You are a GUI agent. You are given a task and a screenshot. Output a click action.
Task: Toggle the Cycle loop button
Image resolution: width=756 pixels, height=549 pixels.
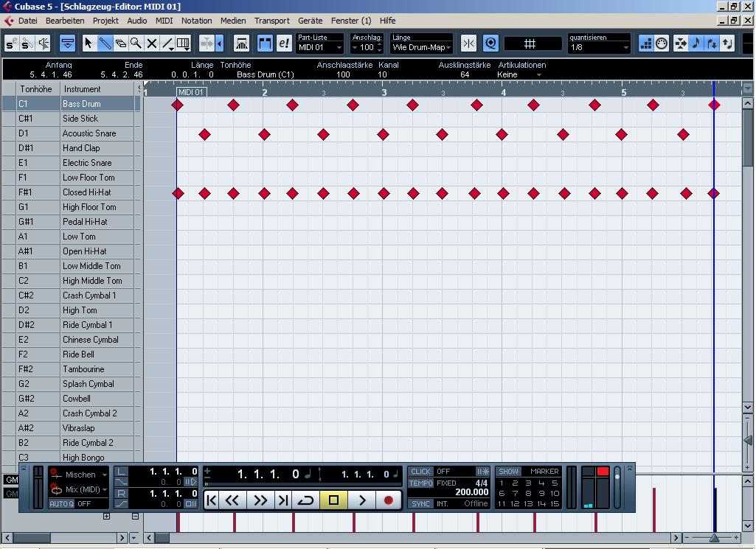tap(305, 500)
